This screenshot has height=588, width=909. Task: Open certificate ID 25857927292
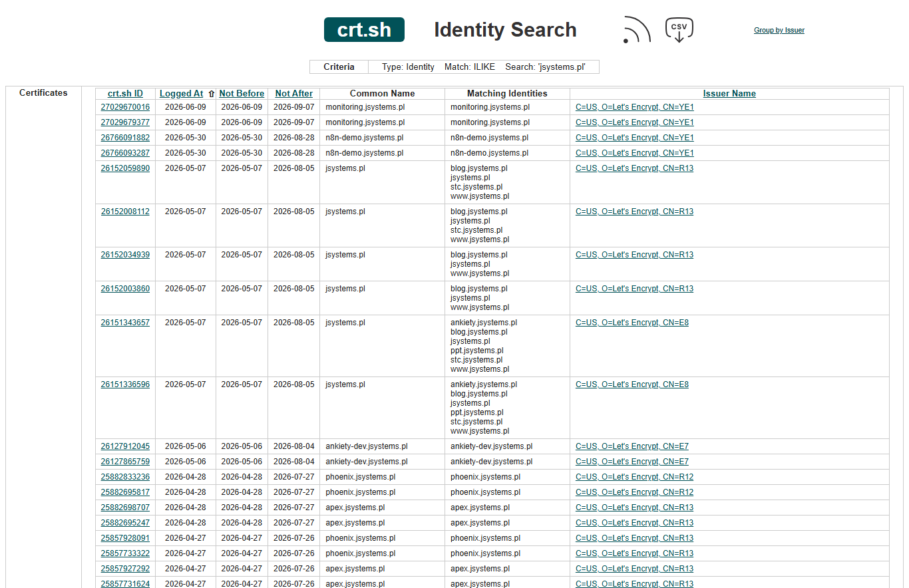pos(125,569)
